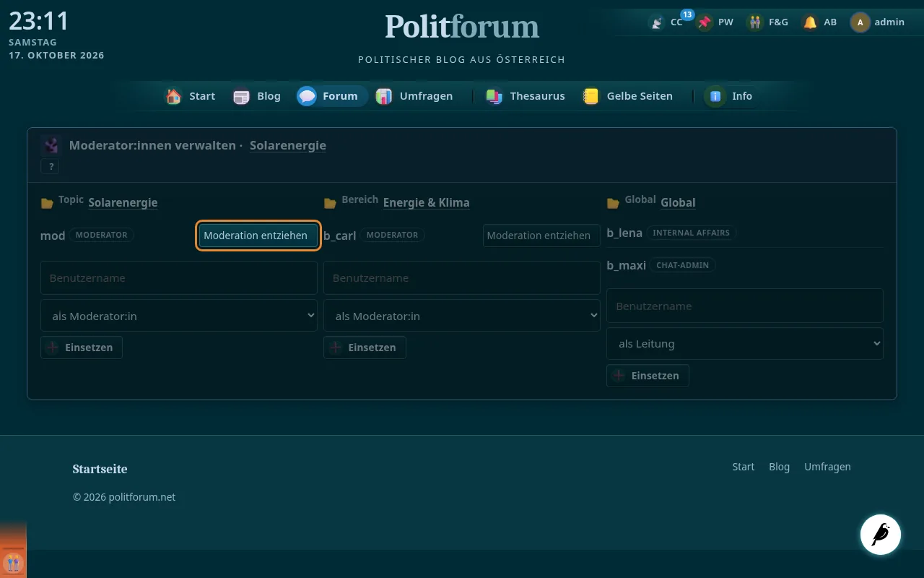Open role dropdown under Energie & Klima
Viewport: 924px width, 578px height.
[462, 316]
